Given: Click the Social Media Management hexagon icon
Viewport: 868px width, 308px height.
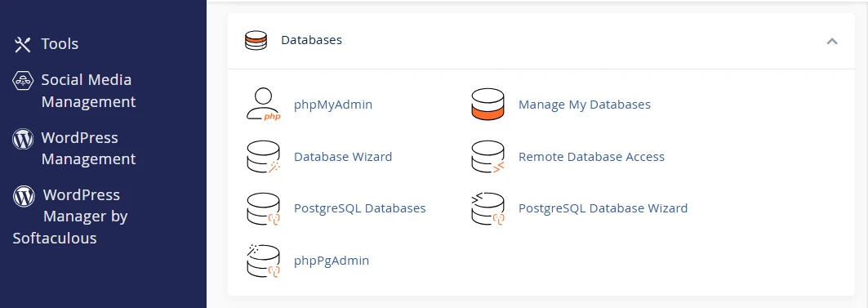Looking at the screenshot, I should (23, 81).
